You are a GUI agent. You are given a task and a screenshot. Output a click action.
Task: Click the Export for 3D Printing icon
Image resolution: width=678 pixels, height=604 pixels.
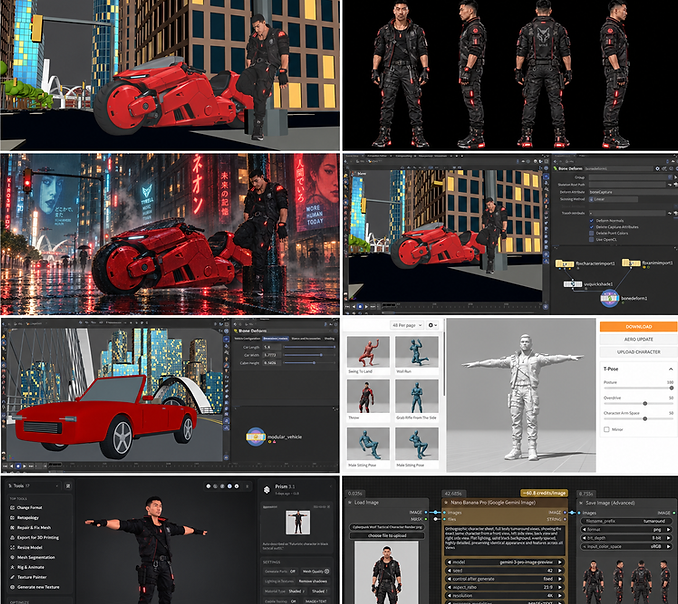click(12, 537)
